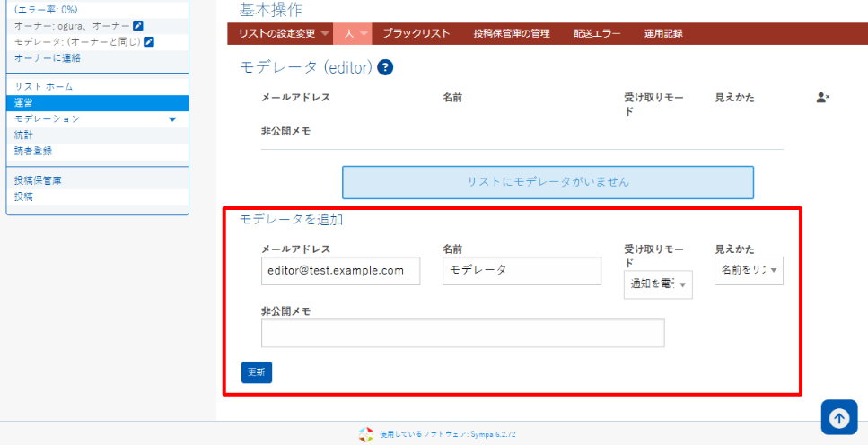Expand the モデレーション sidebar arrow
The image size is (868, 445).
click(x=172, y=119)
